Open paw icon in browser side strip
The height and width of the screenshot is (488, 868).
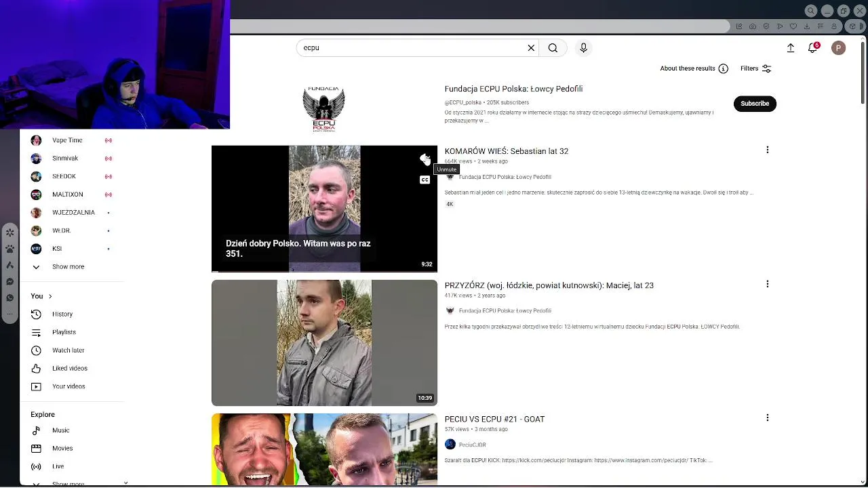(9, 249)
